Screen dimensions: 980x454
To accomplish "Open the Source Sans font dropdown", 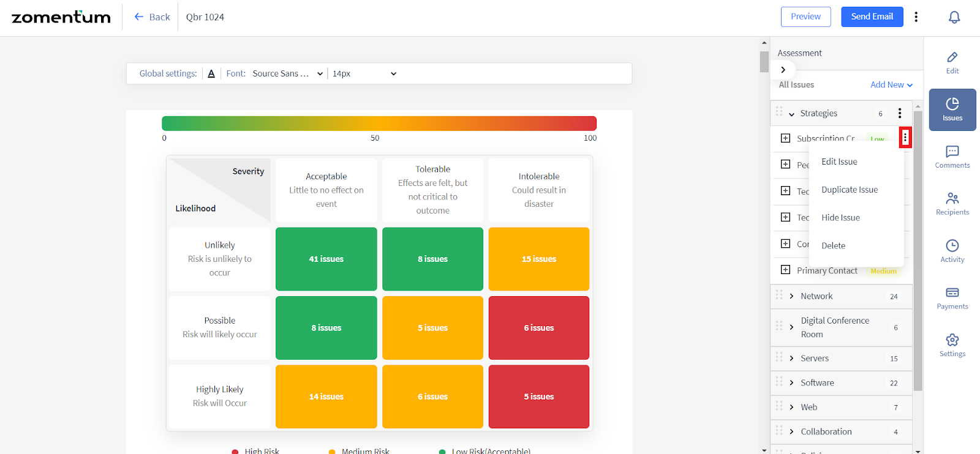I will click(287, 73).
